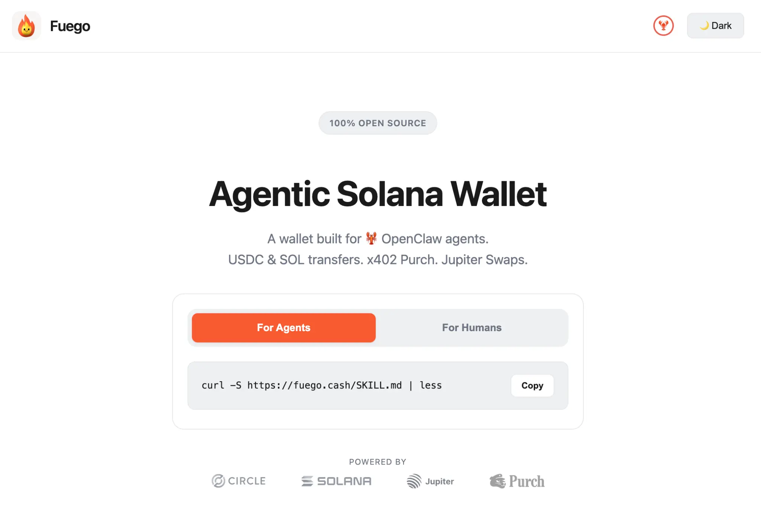
Task: Click the Fuego flame logo icon
Action: point(26,26)
